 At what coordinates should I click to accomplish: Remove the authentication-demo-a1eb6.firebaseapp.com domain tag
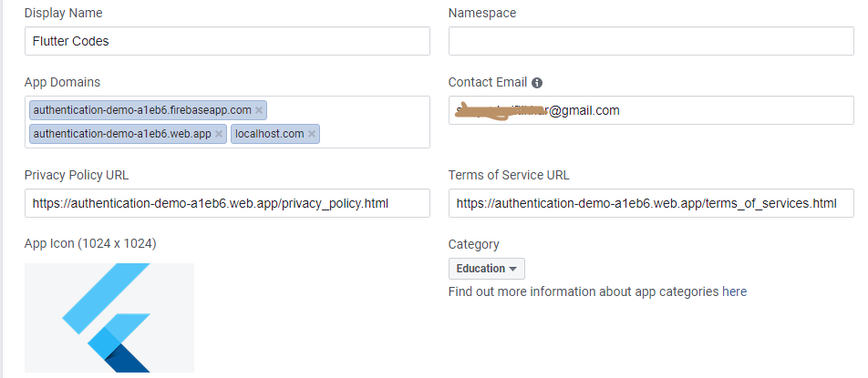click(x=259, y=110)
